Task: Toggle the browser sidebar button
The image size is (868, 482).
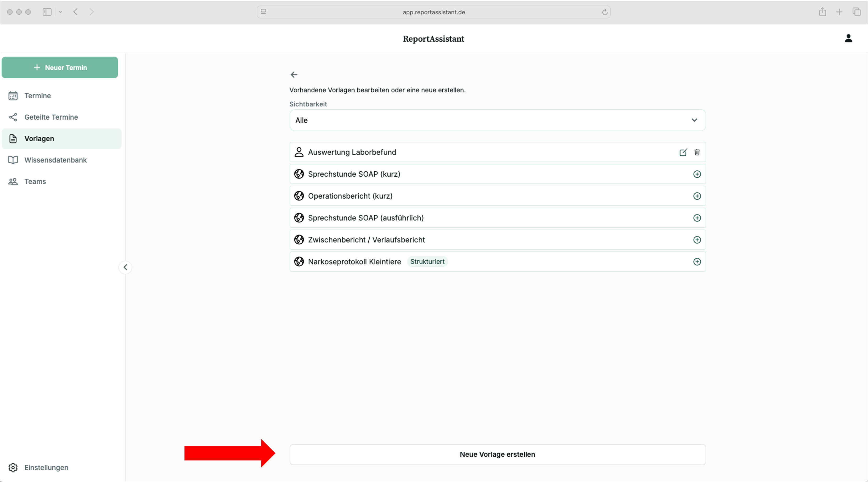Action: [47, 12]
